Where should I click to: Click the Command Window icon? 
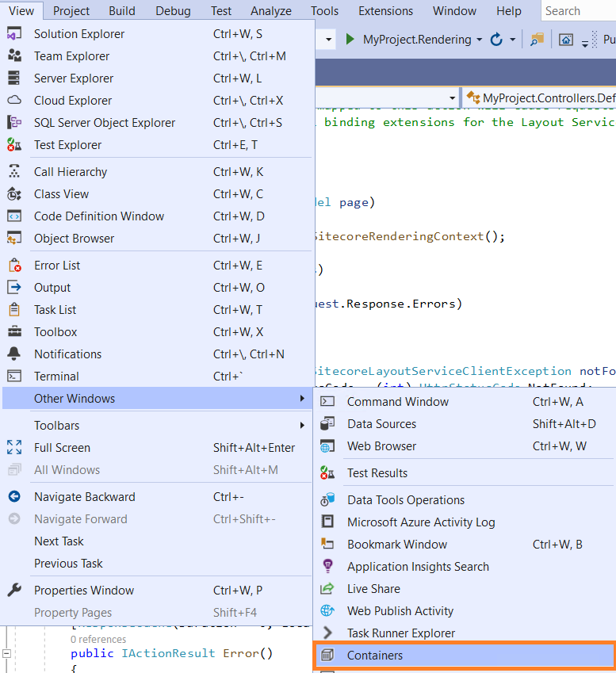[x=327, y=401]
